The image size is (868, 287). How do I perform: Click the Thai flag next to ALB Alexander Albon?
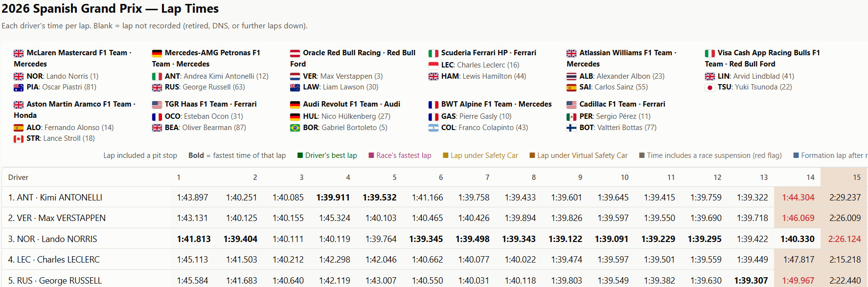pos(571,77)
